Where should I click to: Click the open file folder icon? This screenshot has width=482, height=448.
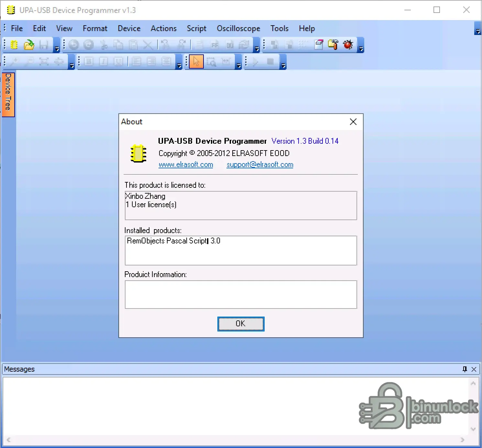point(29,45)
